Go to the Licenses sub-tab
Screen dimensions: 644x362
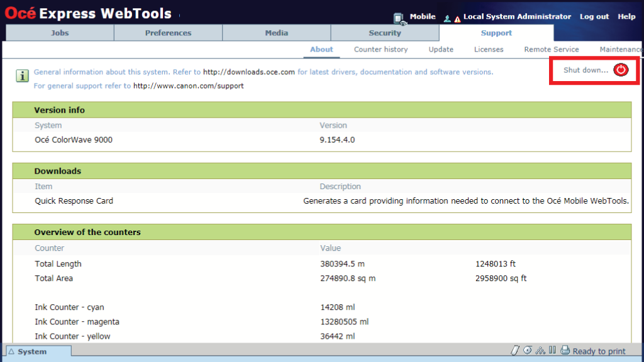[489, 49]
